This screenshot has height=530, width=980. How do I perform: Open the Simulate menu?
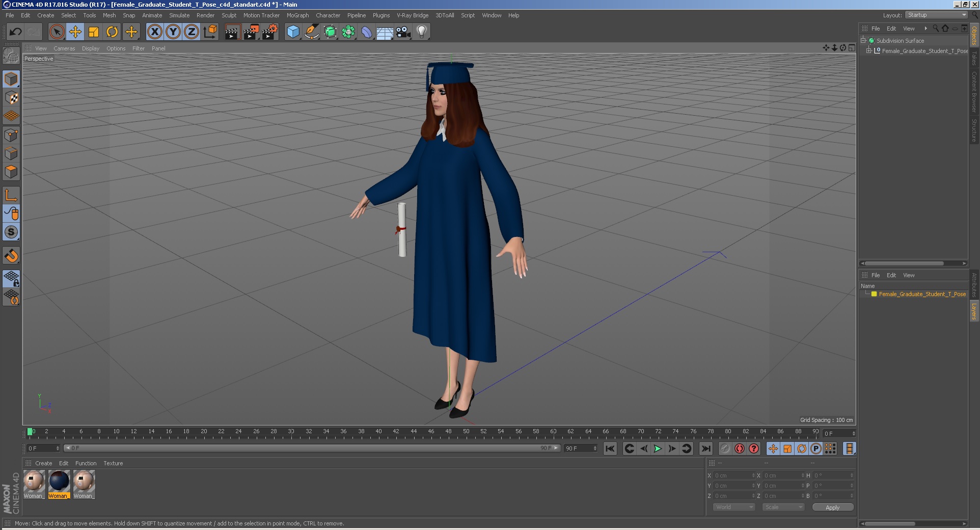click(x=179, y=15)
